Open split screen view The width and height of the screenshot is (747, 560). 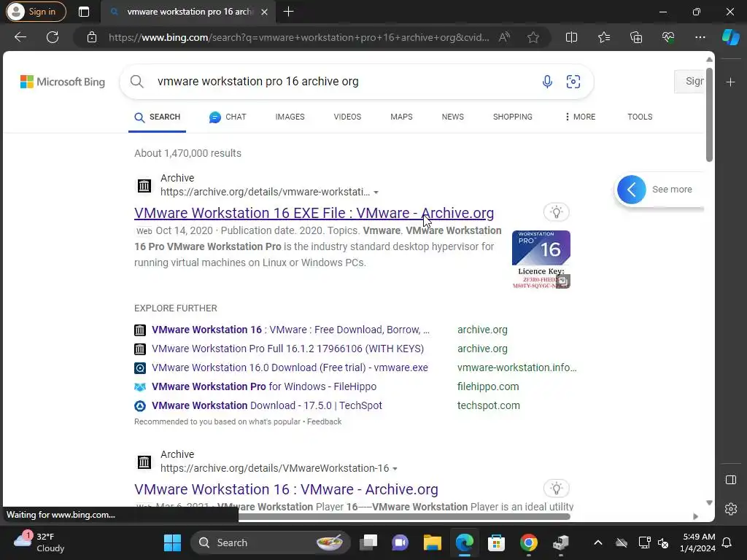[571, 37]
